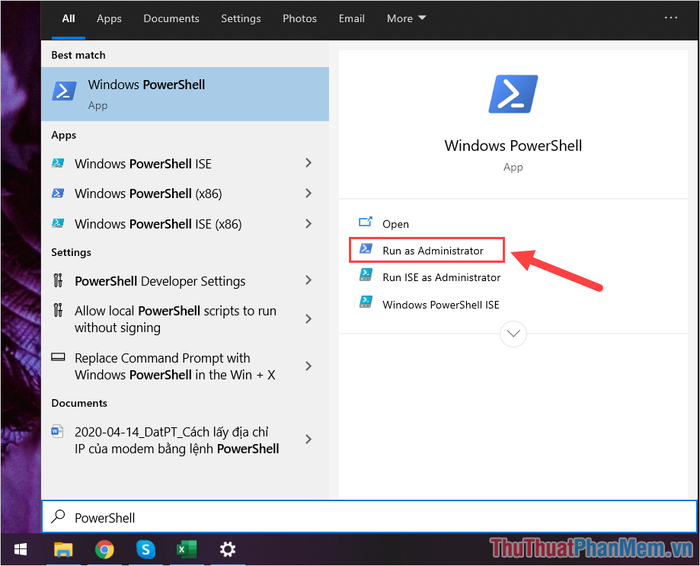Image resolution: width=700 pixels, height=566 pixels.
Task: Click the Run as Administrator icon
Action: click(366, 249)
